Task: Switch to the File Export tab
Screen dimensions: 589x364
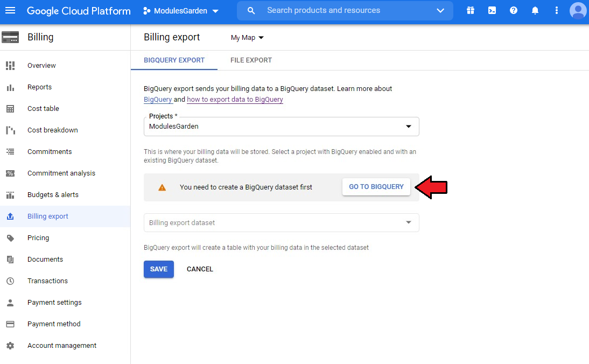Action: coord(251,60)
